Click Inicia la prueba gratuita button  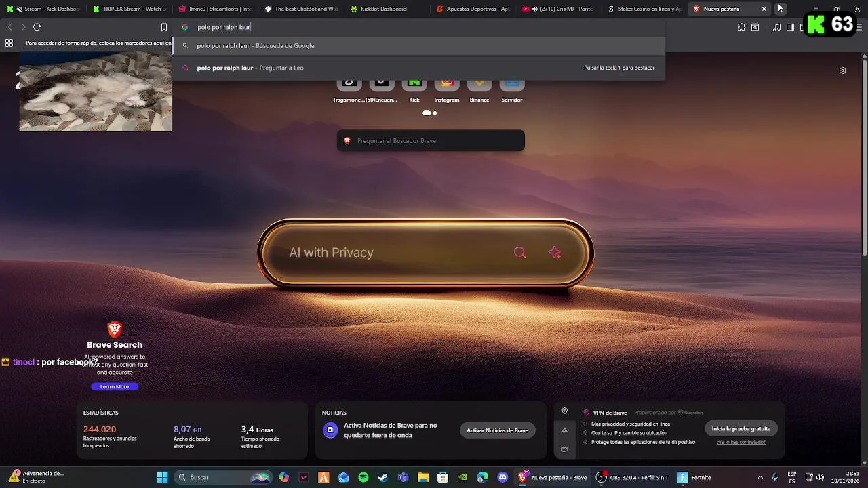(x=741, y=428)
